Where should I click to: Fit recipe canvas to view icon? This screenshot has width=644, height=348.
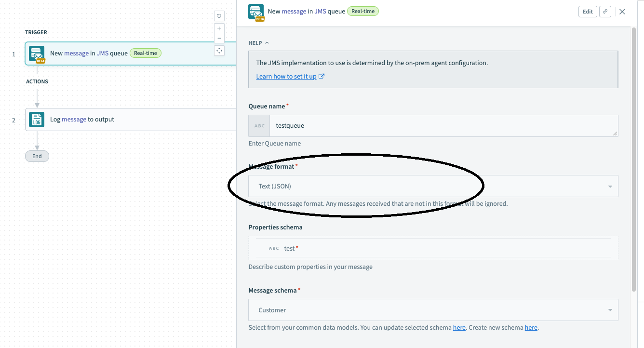coord(219,50)
